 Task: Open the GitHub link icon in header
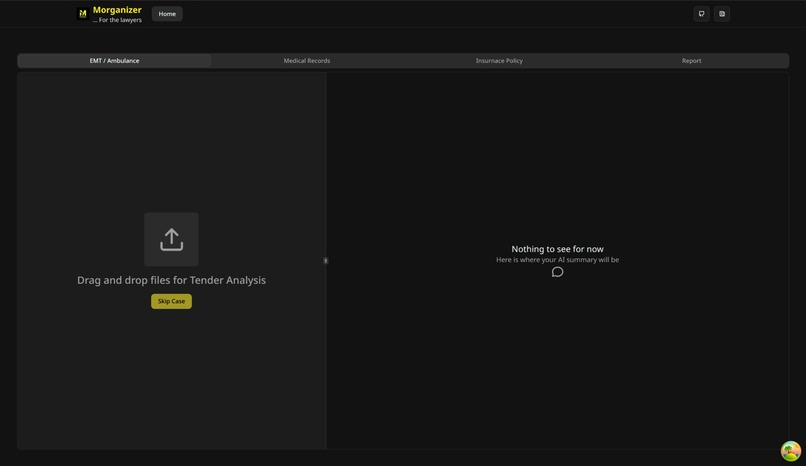pyautogui.click(x=701, y=14)
